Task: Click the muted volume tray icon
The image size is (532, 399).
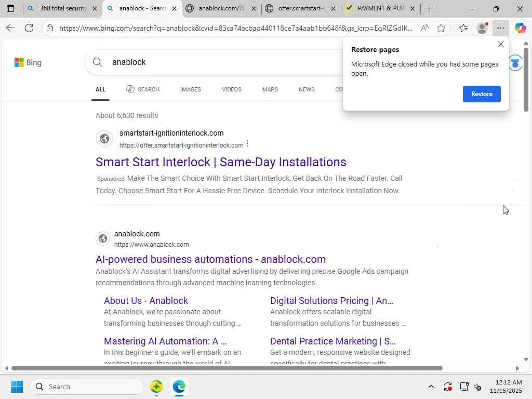Action: click(477, 387)
